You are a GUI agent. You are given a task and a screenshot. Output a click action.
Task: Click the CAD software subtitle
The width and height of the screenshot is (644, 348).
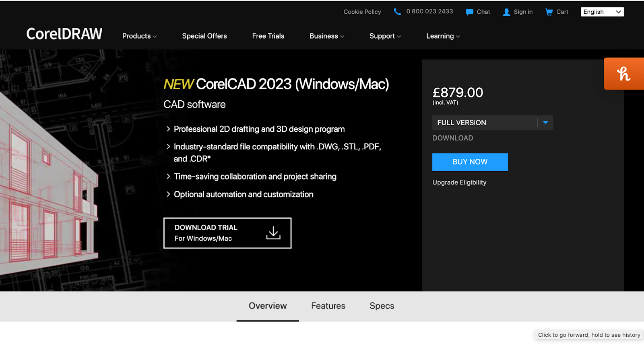194,104
